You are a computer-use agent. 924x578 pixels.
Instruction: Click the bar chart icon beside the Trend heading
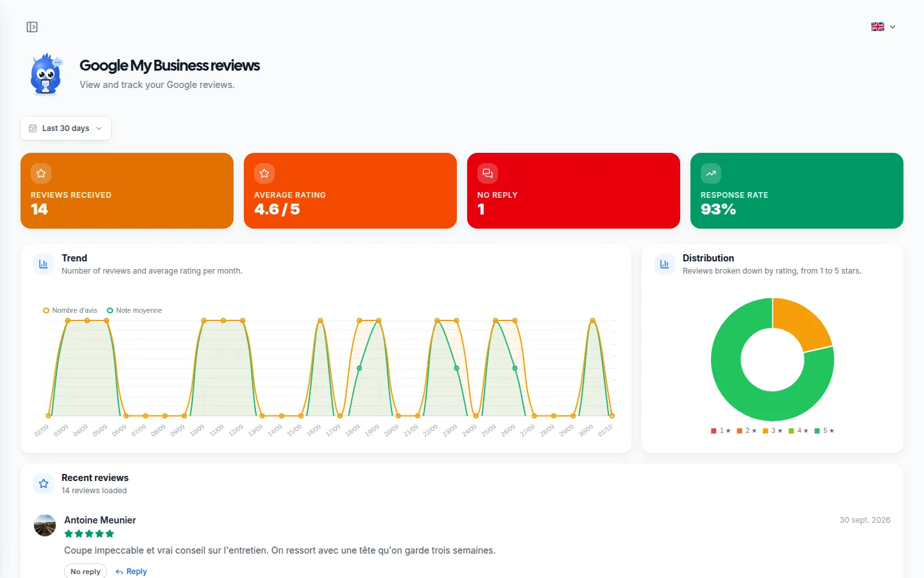point(44,264)
